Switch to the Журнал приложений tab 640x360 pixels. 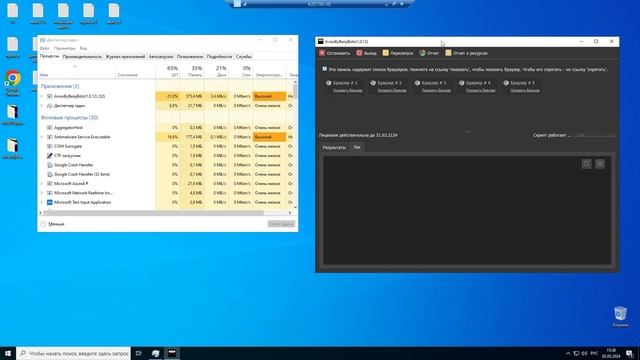125,57
